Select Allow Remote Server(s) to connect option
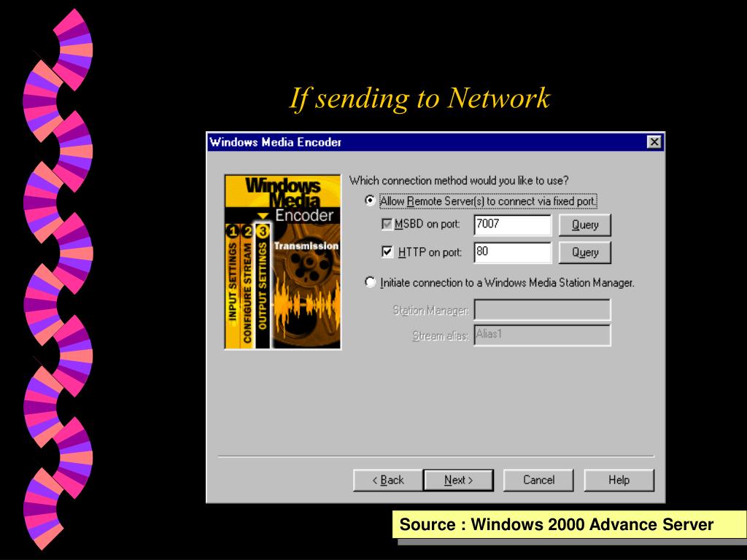Screen dimensions: 747x560 [x=370, y=201]
